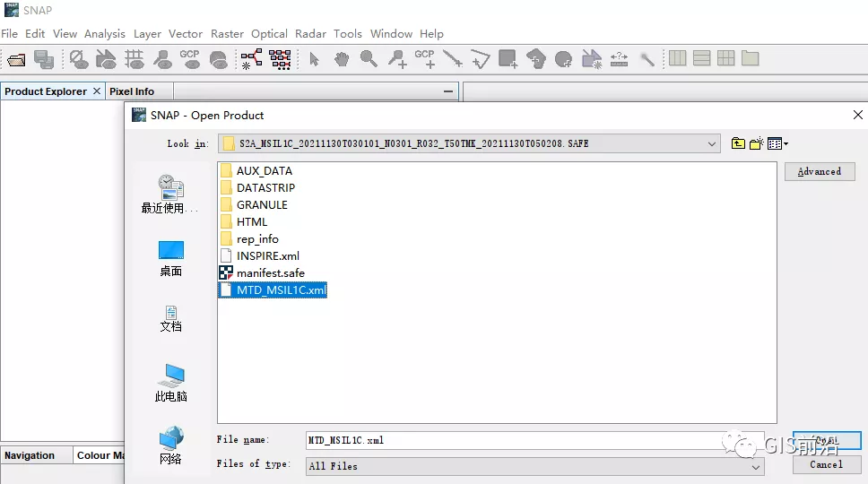Toggle the pin overlay icon

point(163,59)
